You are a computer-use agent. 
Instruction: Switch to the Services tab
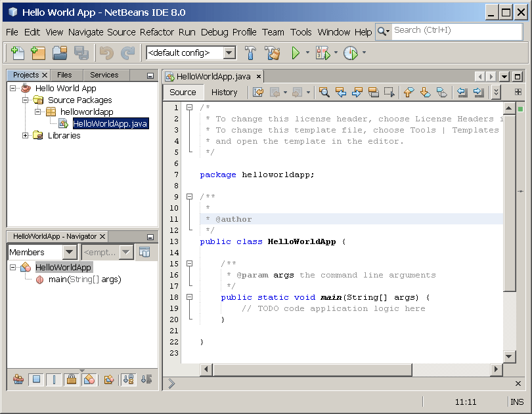click(105, 75)
